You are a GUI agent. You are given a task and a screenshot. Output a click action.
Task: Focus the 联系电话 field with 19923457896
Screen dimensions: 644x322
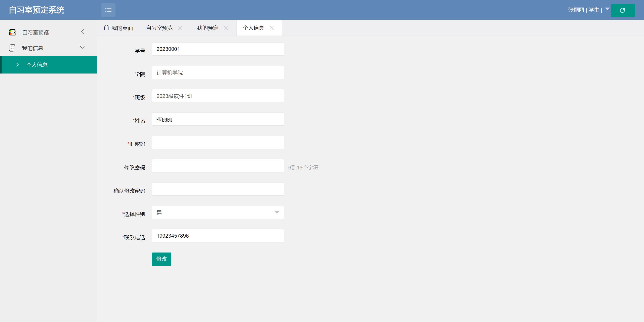click(x=218, y=236)
